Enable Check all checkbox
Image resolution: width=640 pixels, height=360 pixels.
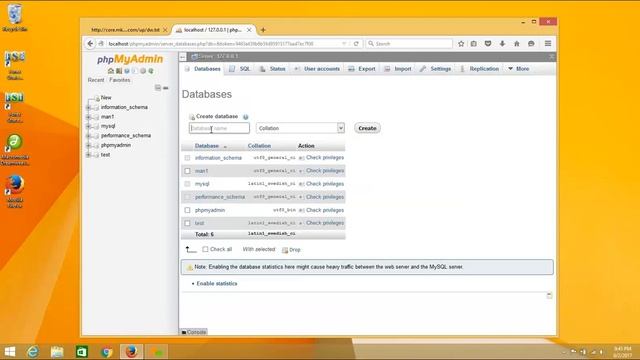click(205, 249)
